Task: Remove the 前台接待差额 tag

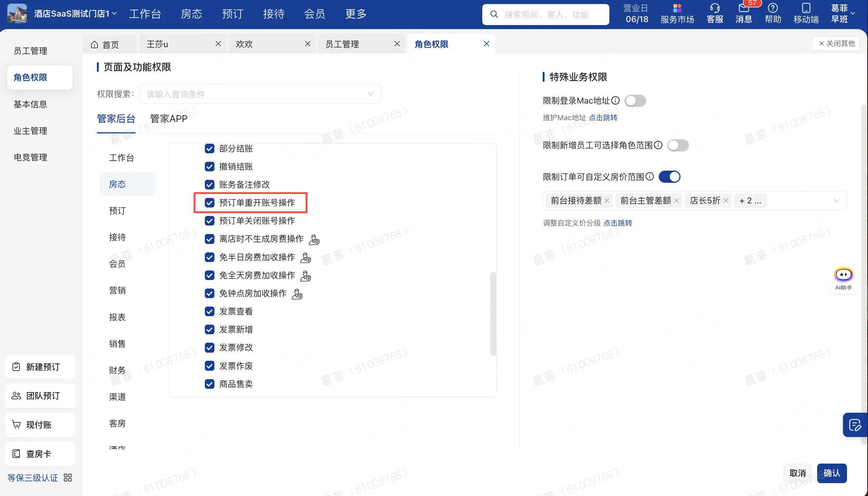Action: 607,200
